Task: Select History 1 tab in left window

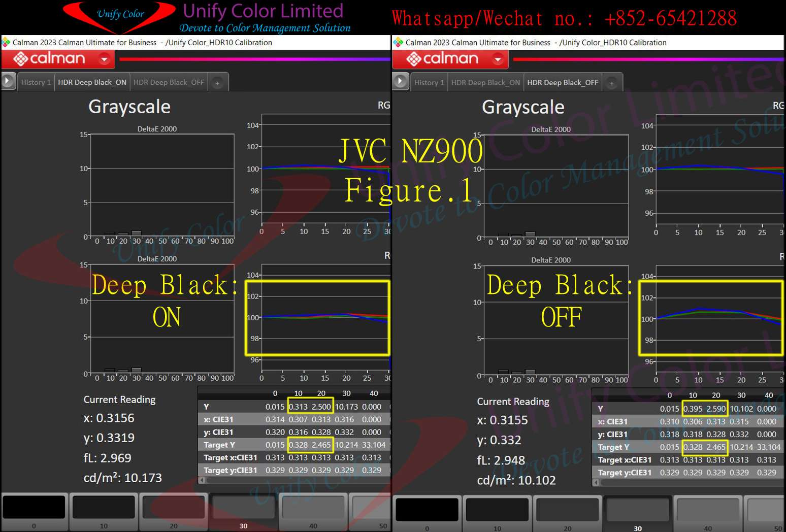Action: point(36,82)
